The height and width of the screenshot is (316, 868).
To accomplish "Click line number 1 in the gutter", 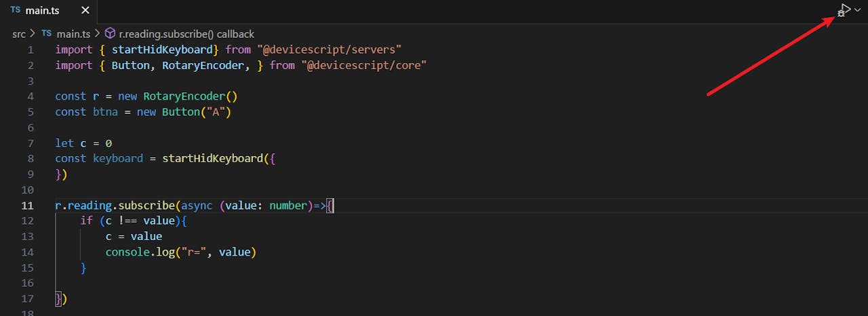I will (31, 50).
